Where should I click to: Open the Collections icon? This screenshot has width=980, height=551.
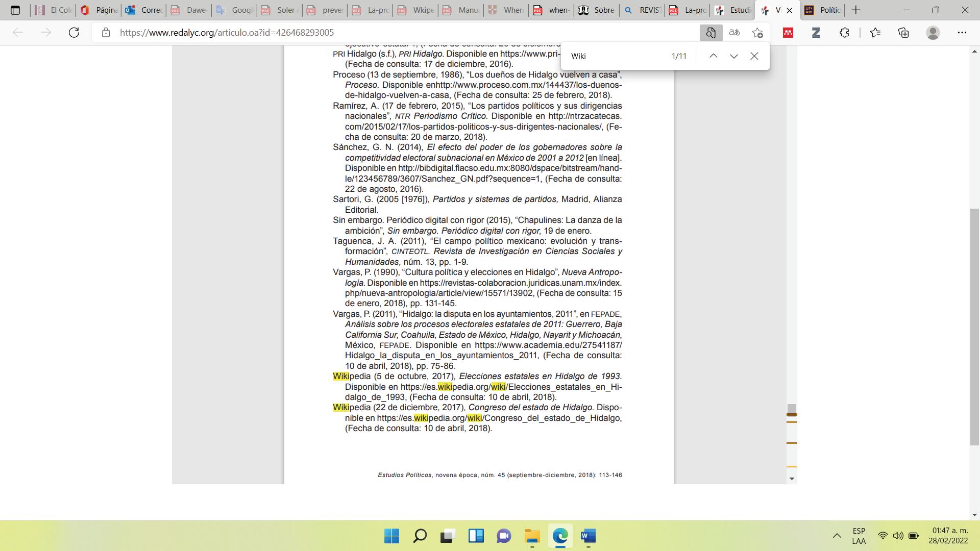click(903, 33)
